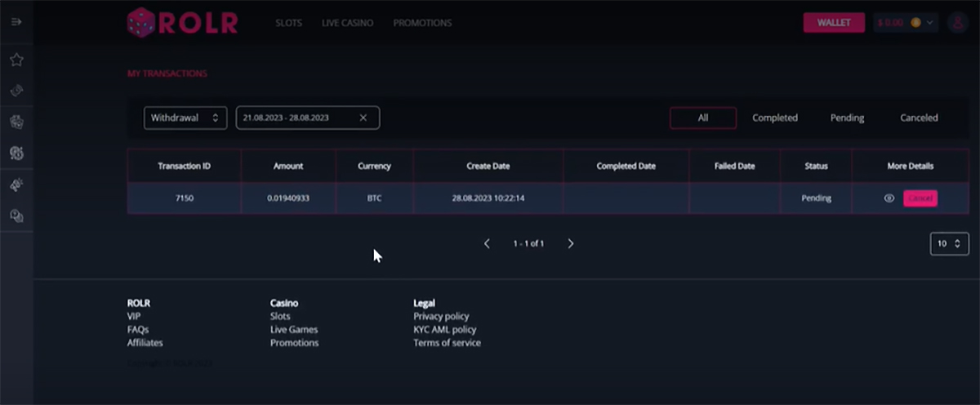Filter by Canceled transactions

click(x=919, y=118)
